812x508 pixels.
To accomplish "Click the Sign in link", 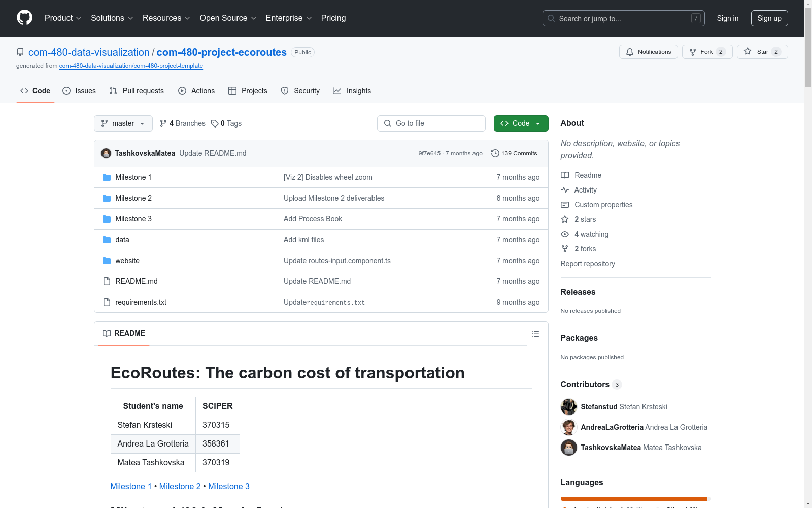I will pos(728,18).
